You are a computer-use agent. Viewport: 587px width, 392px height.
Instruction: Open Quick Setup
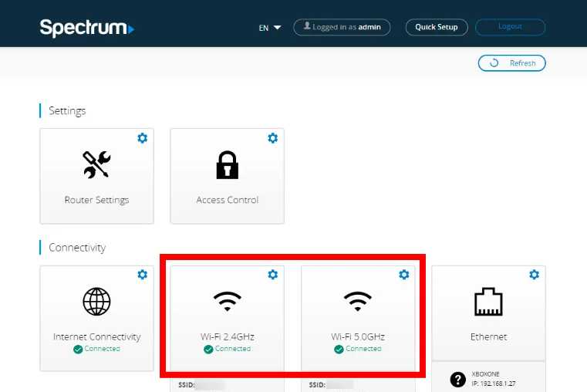click(437, 27)
